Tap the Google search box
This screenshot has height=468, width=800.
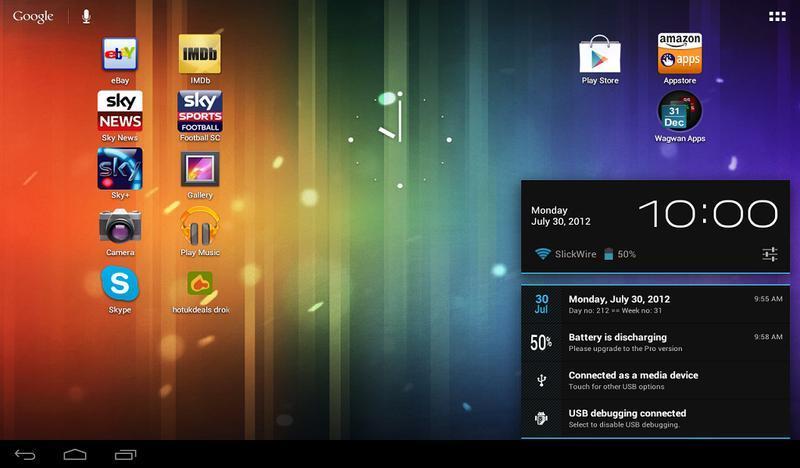[x=33, y=17]
